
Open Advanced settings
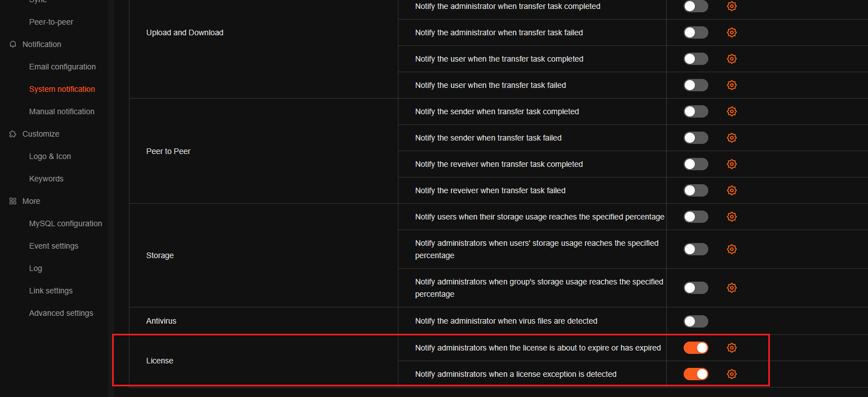[x=61, y=313]
